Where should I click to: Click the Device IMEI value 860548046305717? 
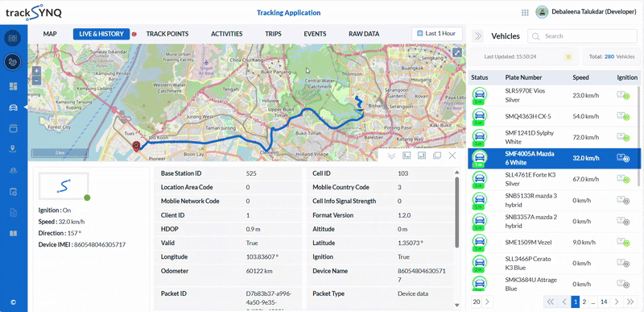tap(100, 244)
